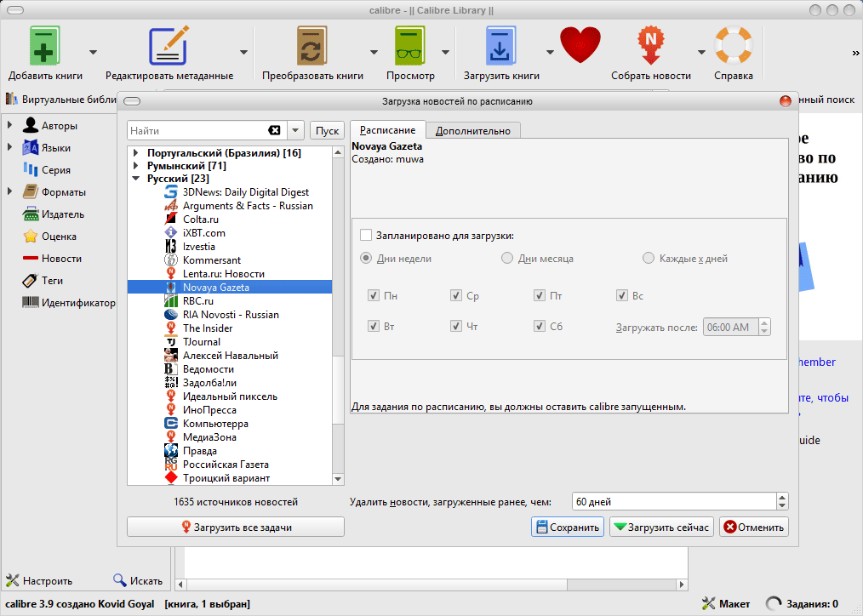The width and height of the screenshot is (863, 616).
Task: Toggle the Ср weekday checkbox
Action: click(455, 295)
